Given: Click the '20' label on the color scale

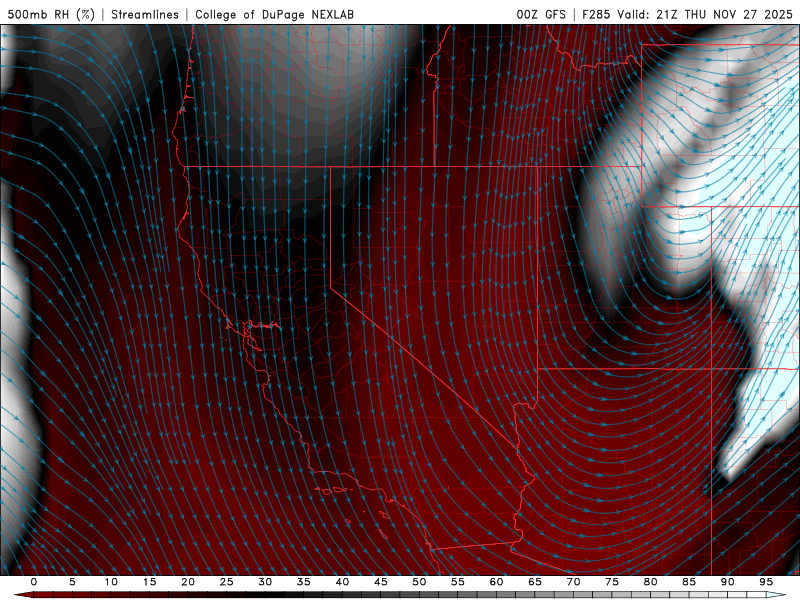Looking at the screenshot, I should (188, 582).
